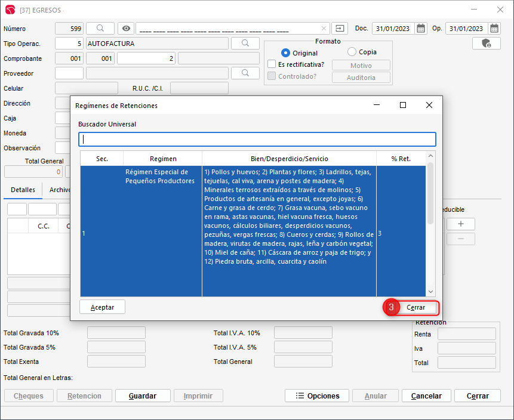514x420 pixels.
Task: Click the clear X in the key field
Action: pos(324,28)
